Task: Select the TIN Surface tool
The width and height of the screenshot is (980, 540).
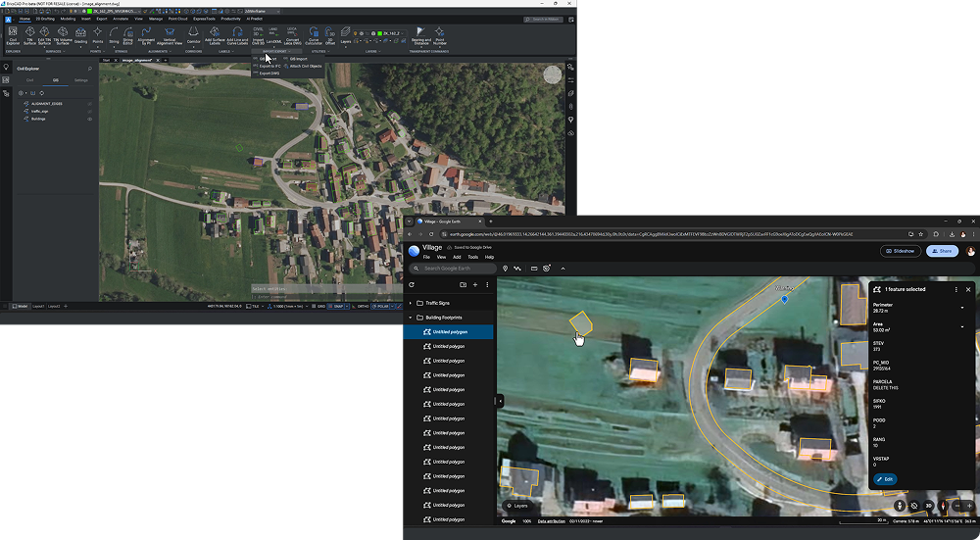Action: pyautogui.click(x=29, y=35)
